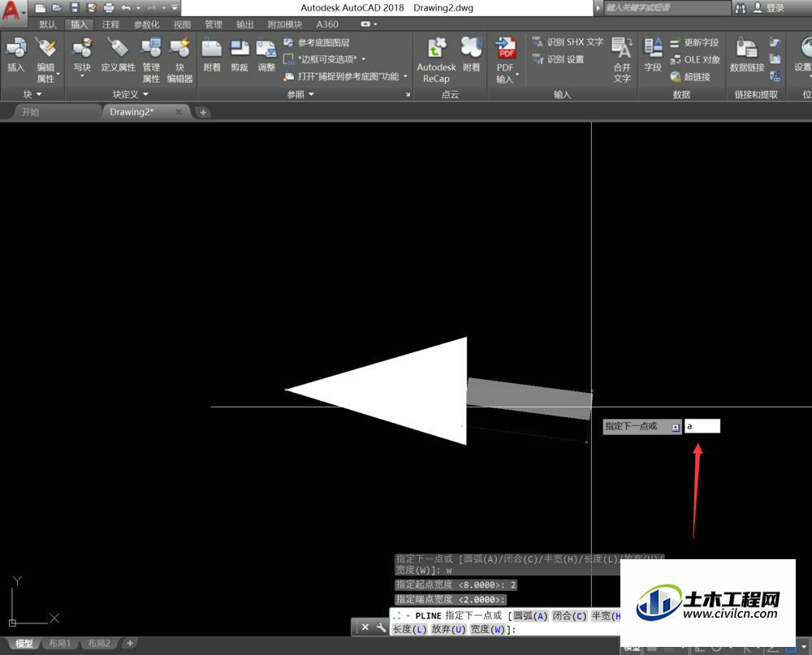
Task: Click 超链接 hyperlink button
Action: [x=689, y=76]
